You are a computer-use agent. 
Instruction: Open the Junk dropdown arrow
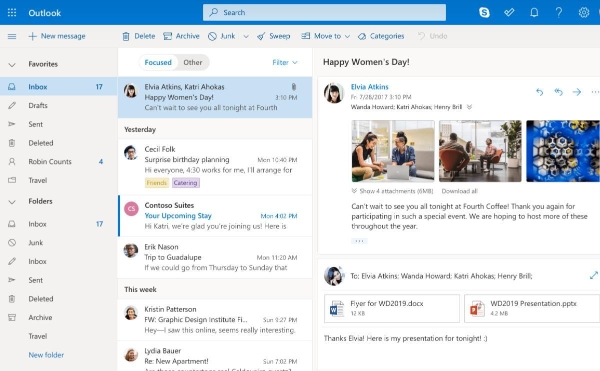[246, 37]
